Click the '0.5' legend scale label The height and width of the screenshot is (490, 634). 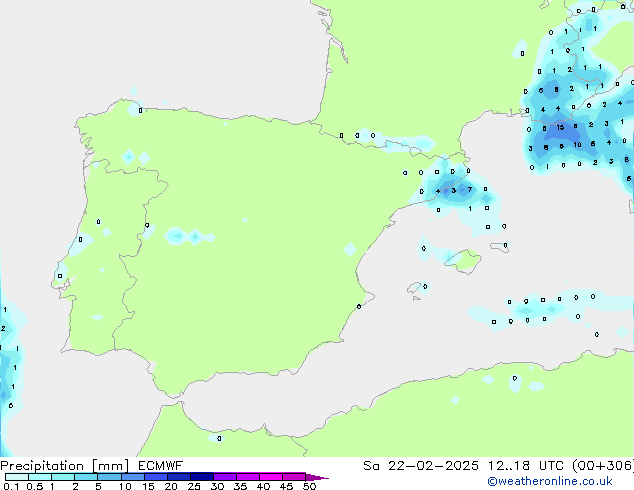coord(35,486)
